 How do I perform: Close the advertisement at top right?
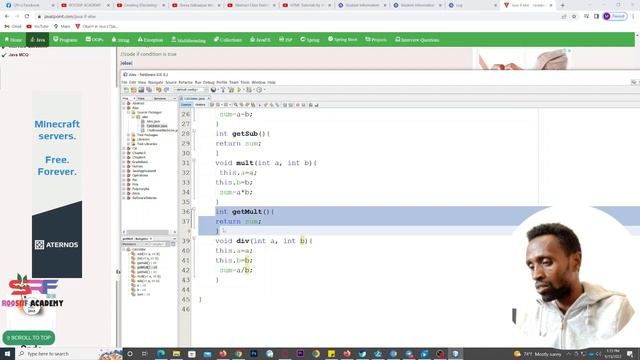[x=569, y=51]
